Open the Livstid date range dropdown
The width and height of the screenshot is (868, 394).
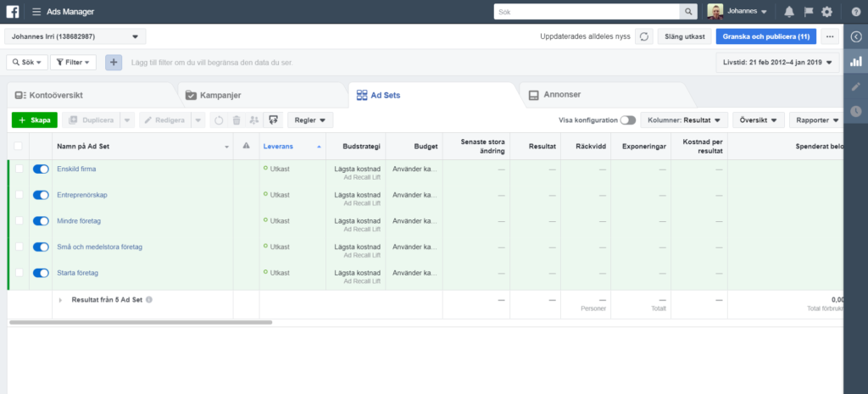tap(777, 62)
